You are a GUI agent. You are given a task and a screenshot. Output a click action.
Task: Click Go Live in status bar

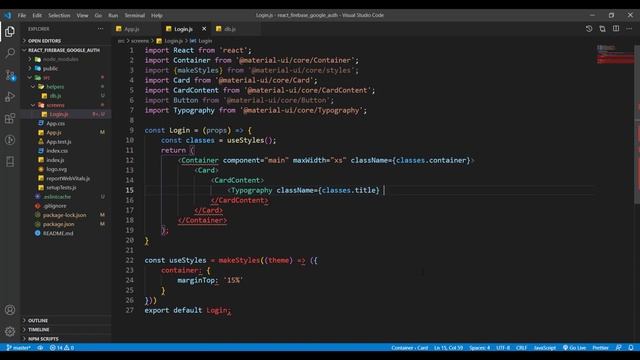(574, 348)
